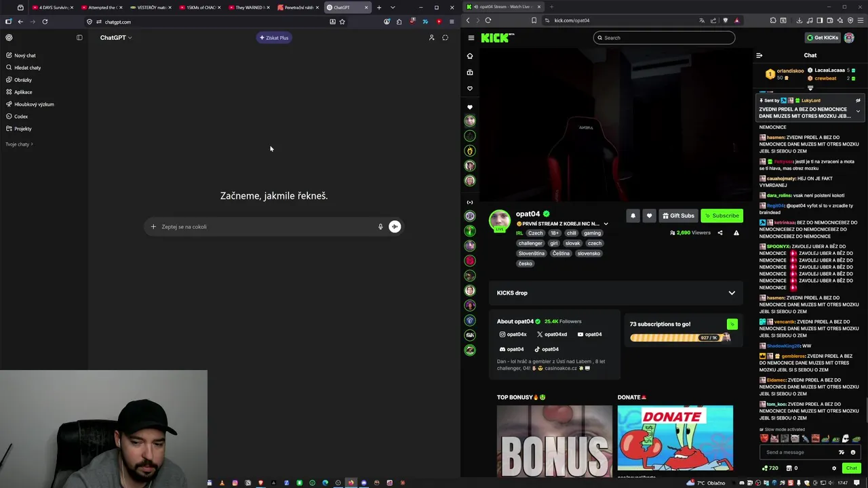
Task: Subscribe to opat04 channel
Action: pyautogui.click(x=722, y=216)
